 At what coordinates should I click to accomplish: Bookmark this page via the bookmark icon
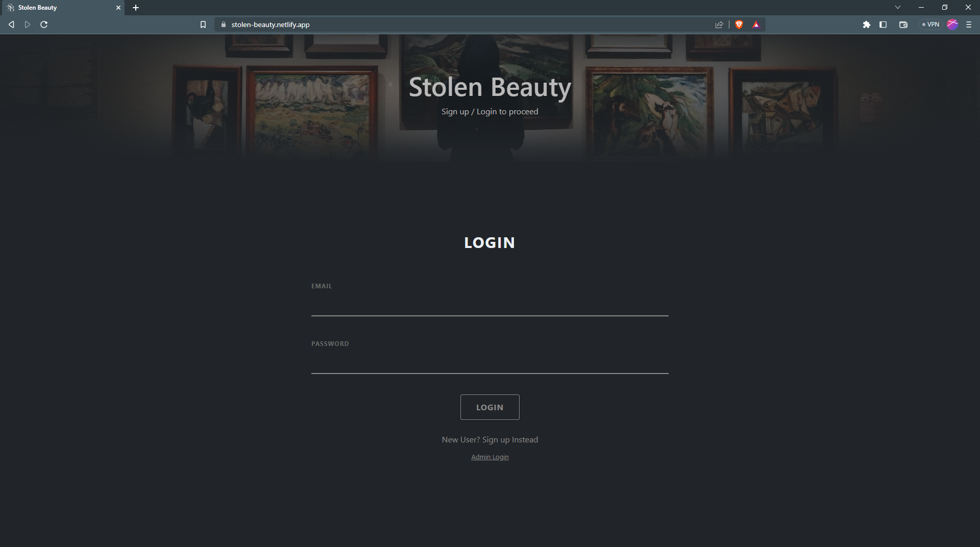[203, 24]
